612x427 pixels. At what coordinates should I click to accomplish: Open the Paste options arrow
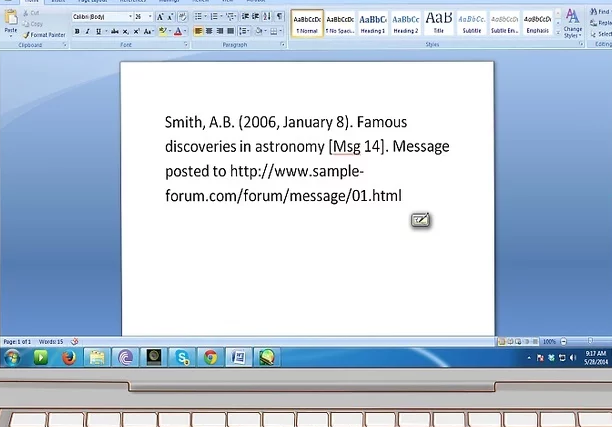point(11,36)
